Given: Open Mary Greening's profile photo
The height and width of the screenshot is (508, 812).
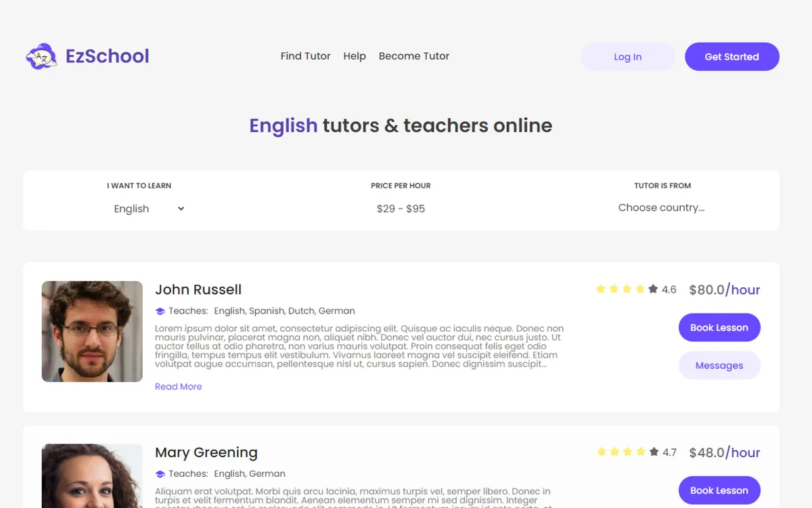Looking at the screenshot, I should click(92, 475).
